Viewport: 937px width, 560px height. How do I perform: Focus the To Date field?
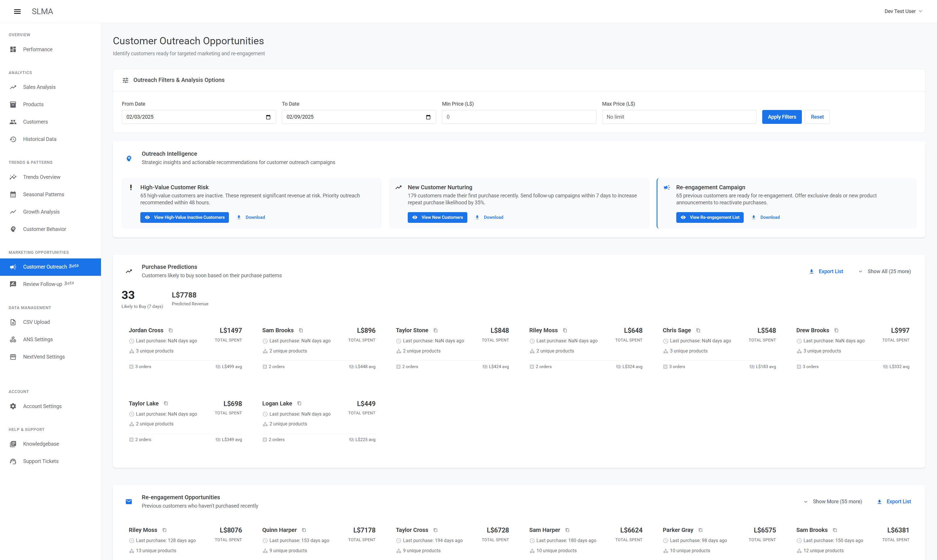359,117
